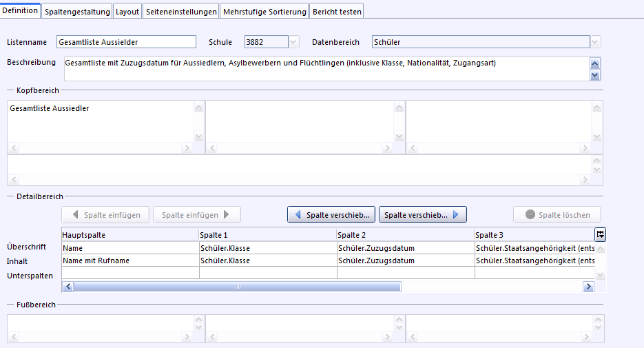Select the Spalte 1 column header
Viewport: 644px width, 348px height.
point(268,235)
